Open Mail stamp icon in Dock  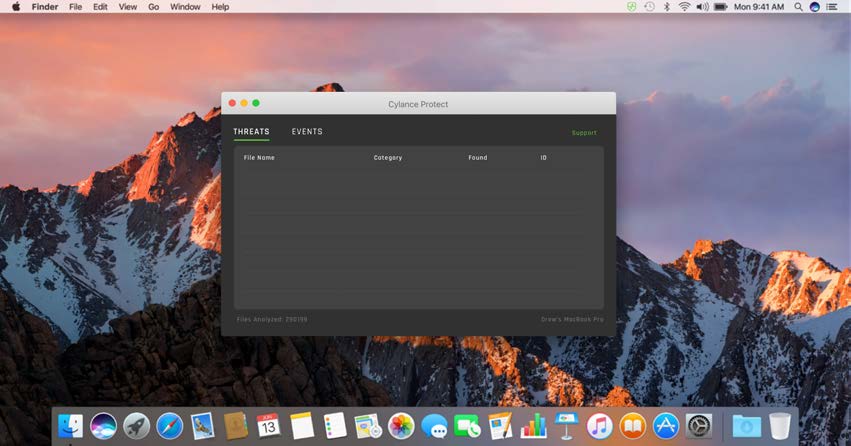202,425
